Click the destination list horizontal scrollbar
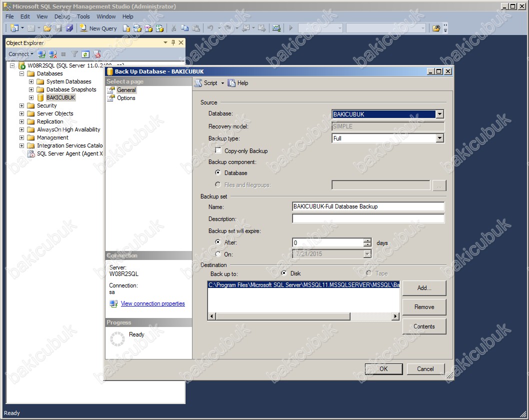 (x=303, y=316)
